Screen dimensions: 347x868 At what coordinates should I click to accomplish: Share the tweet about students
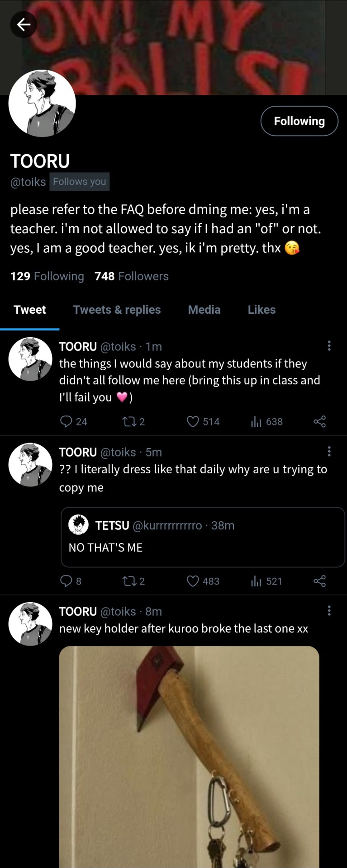(319, 421)
